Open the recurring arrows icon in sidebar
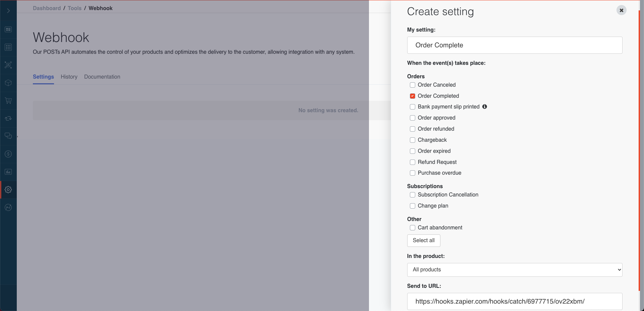This screenshot has height=311, width=644. click(x=8, y=118)
